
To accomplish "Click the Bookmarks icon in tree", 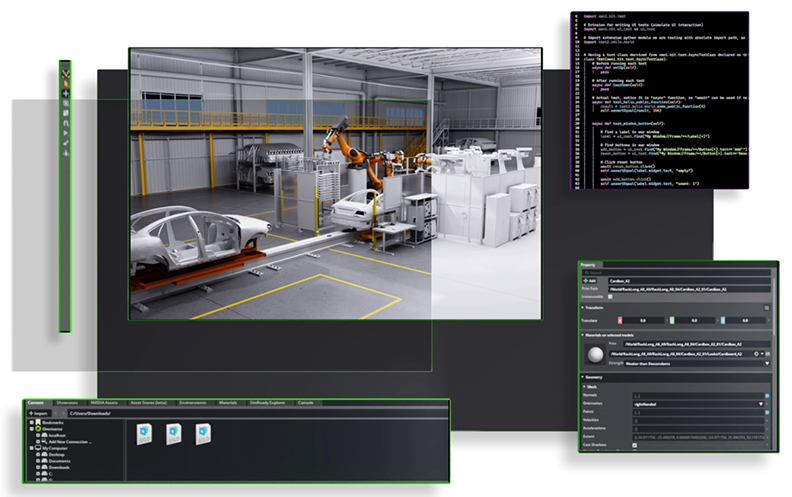I will click(37, 423).
